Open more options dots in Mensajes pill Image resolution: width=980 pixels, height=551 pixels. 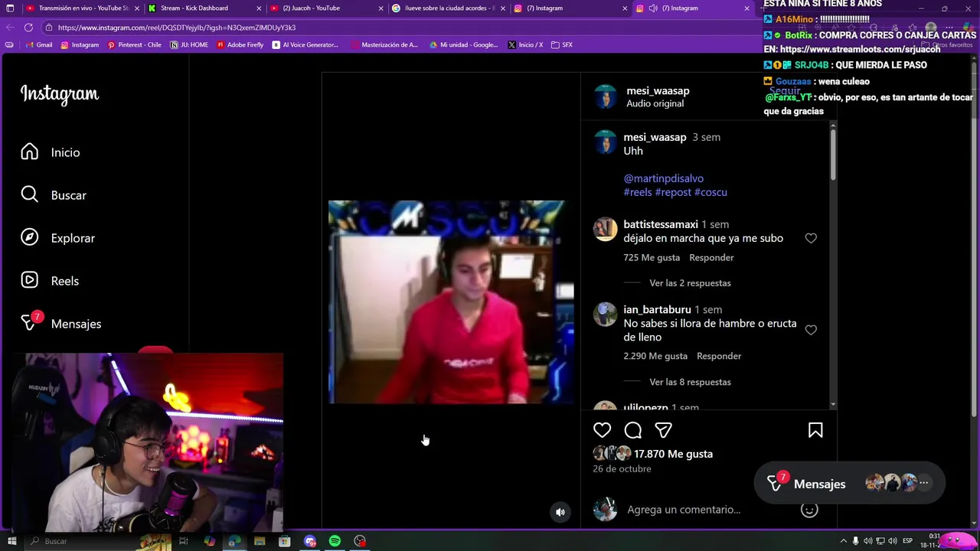pyautogui.click(x=923, y=483)
